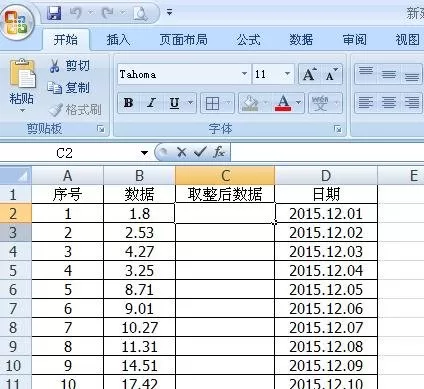The width and height of the screenshot is (424, 389).
Task: Expand the font color dropdown arrow
Action: (x=299, y=103)
